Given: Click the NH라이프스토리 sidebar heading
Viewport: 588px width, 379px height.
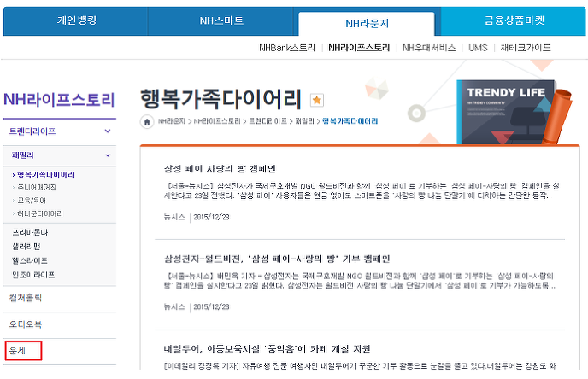Looking at the screenshot, I should (59, 100).
